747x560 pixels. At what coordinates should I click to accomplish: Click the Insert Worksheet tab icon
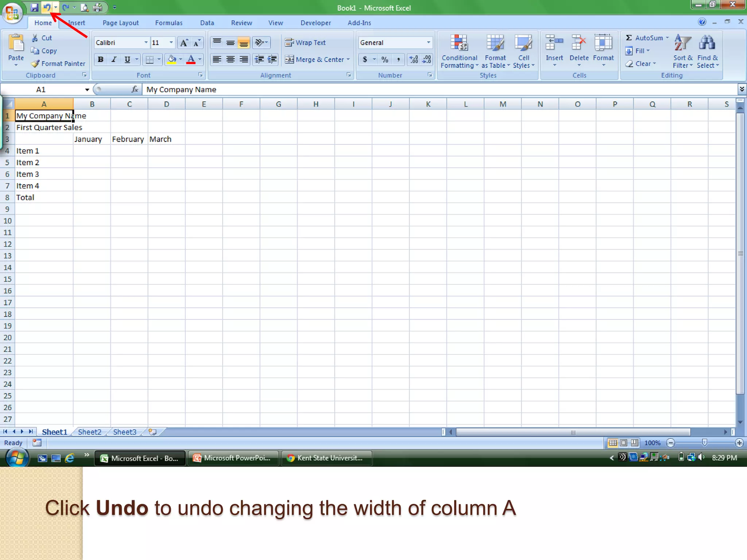point(152,432)
